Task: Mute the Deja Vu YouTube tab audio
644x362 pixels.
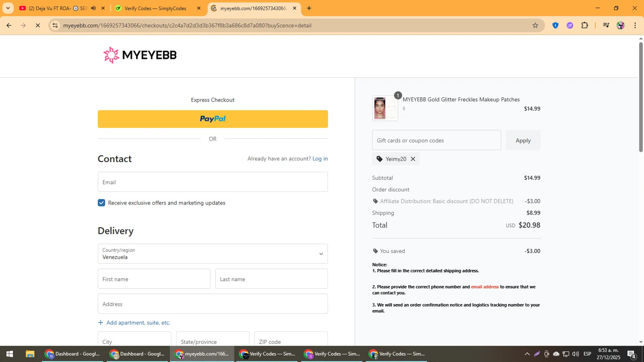Action: pyautogui.click(x=93, y=8)
